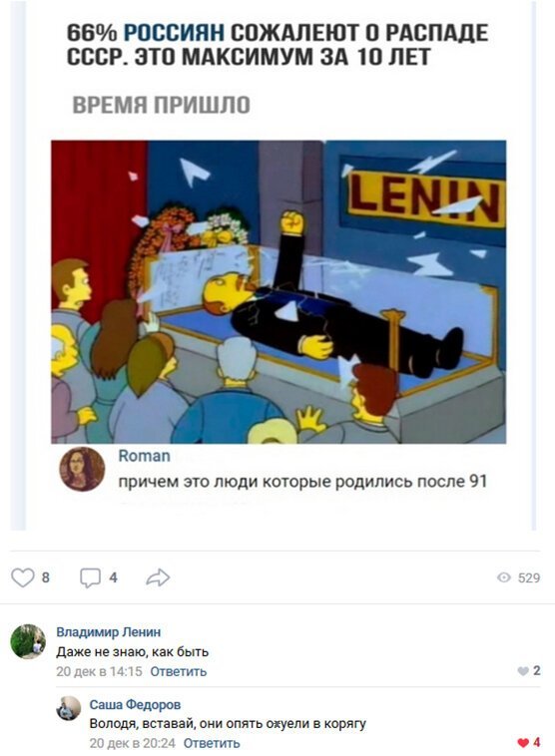Like Саша Федоров's reply red heart
Screen dimensions: 555x756
pyautogui.click(x=523, y=742)
